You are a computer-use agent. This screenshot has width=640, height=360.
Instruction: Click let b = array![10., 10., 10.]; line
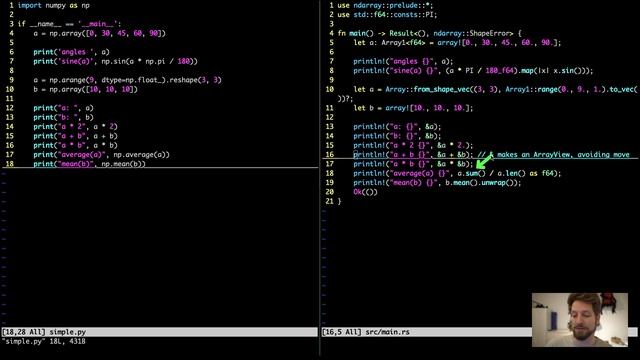pyautogui.click(x=413, y=108)
